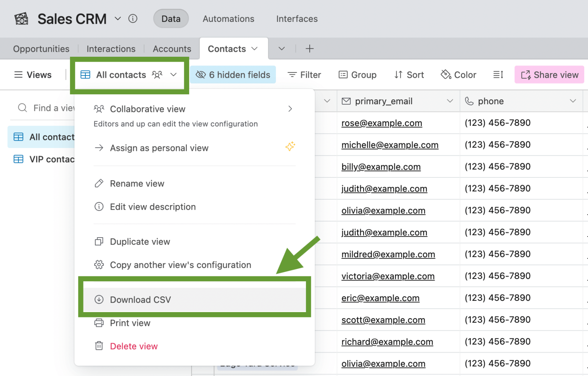This screenshot has width=588, height=376.
Task: Open the rose@example.com email link
Action: click(382, 123)
